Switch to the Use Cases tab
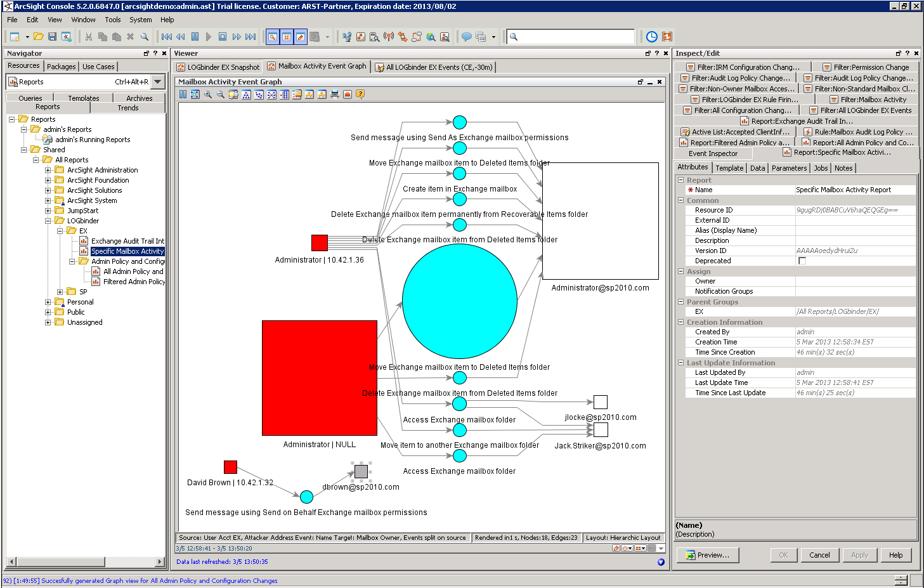This screenshot has height=588, width=924. click(98, 67)
